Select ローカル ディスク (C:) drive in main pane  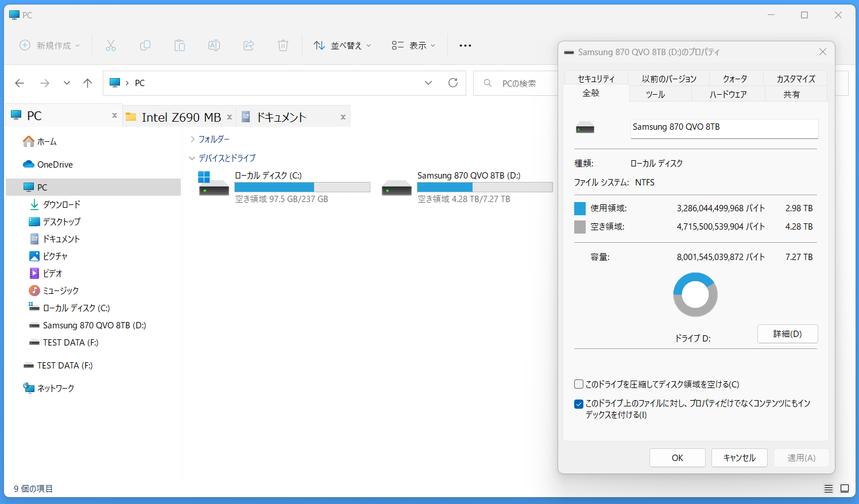tap(284, 187)
